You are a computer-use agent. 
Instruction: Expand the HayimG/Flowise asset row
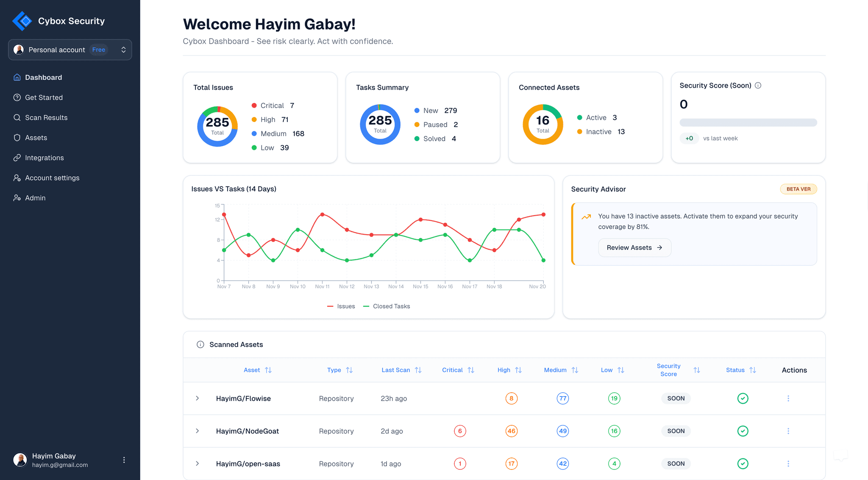click(x=198, y=398)
